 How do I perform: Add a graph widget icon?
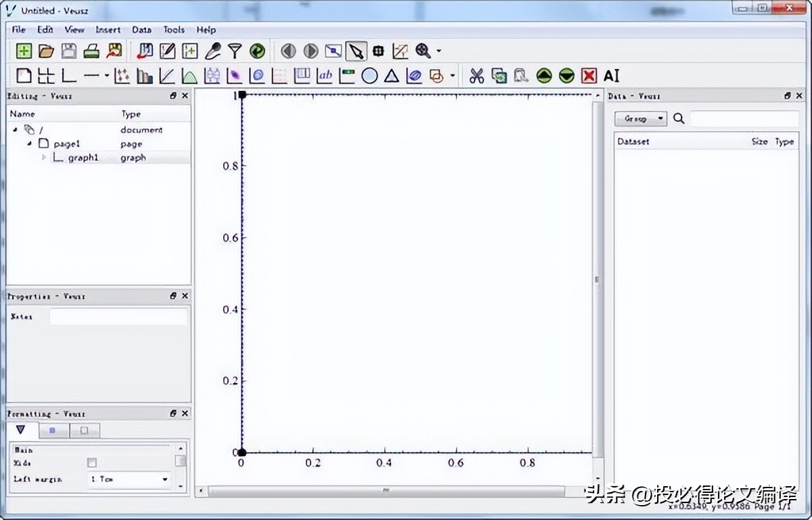[x=69, y=76]
